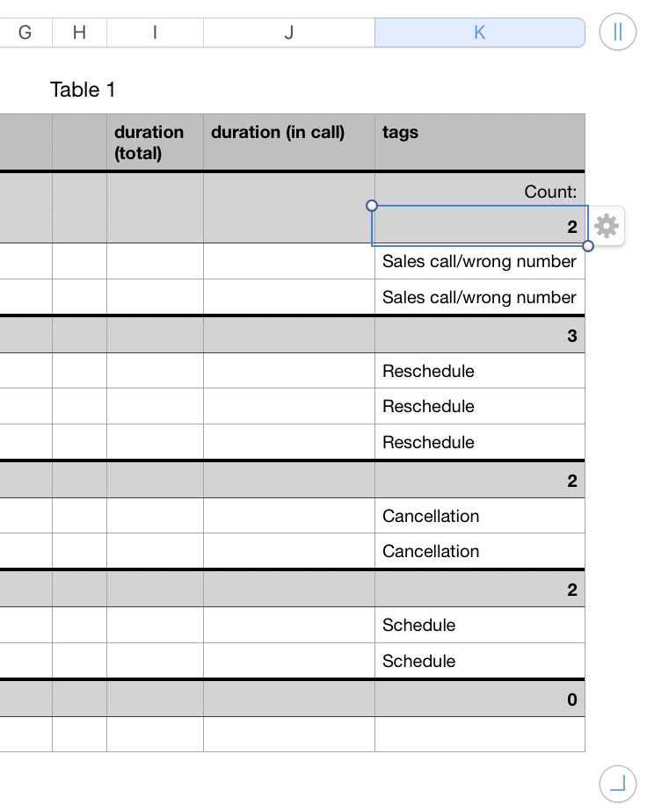647x812 pixels.
Task: Select column G header
Action: tap(25, 33)
